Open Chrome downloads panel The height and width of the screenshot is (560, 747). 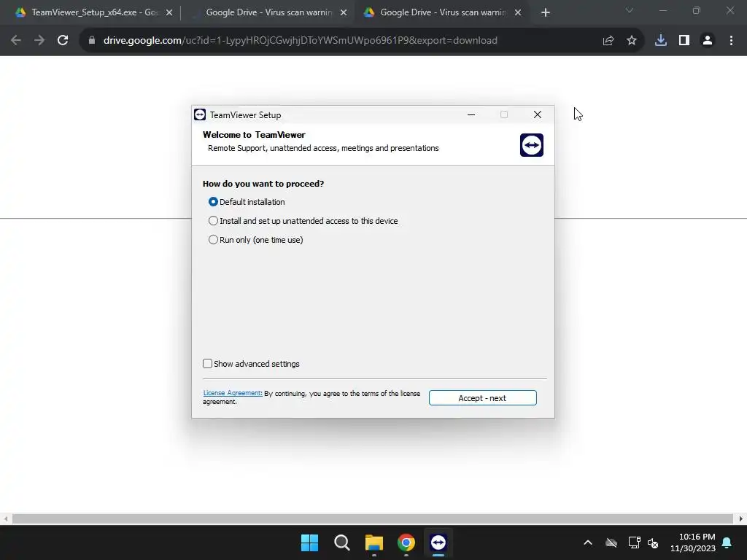[x=661, y=41]
